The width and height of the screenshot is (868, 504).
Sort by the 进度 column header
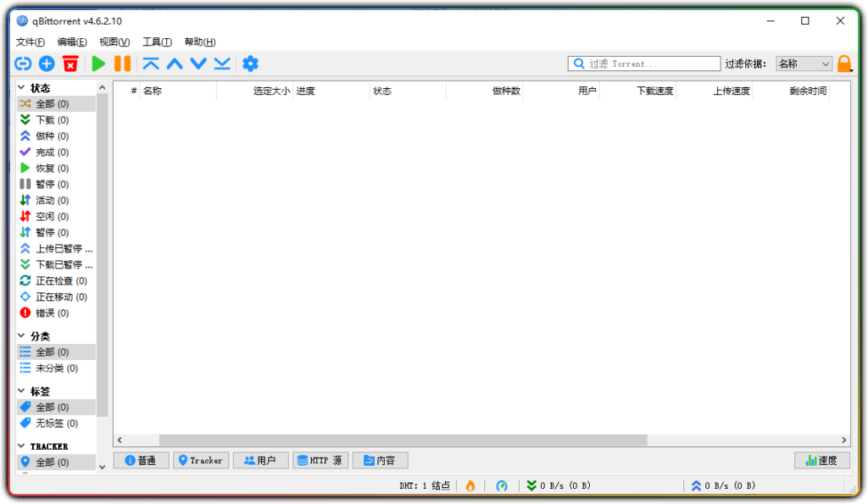[331, 91]
